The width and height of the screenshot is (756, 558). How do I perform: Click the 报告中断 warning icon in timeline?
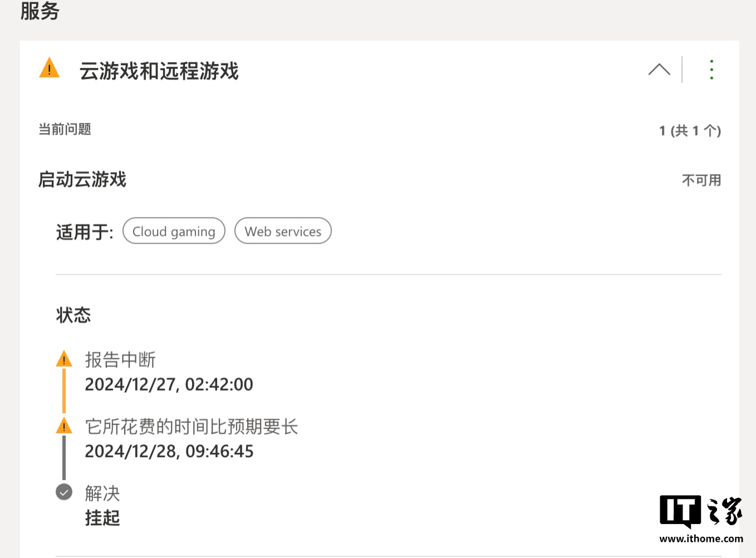pos(65,359)
